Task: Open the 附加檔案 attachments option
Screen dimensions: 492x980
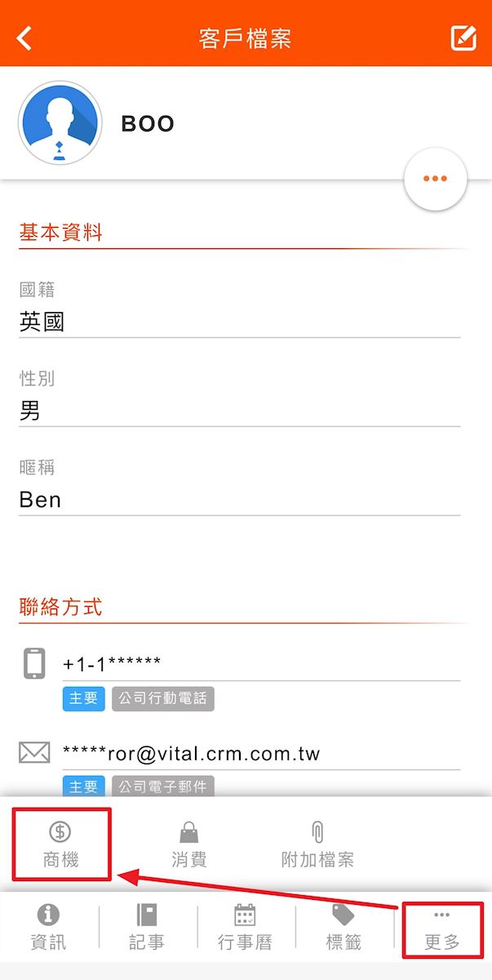Action: coord(317,844)
